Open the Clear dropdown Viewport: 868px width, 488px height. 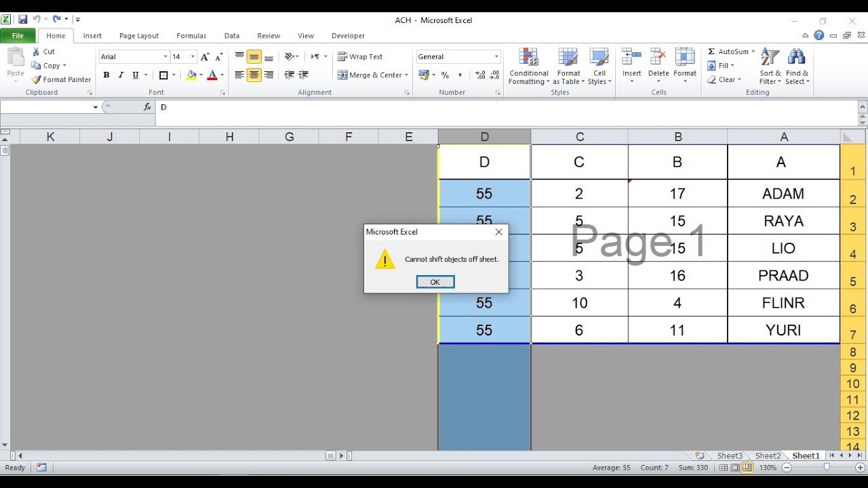[x=723, y=79]
